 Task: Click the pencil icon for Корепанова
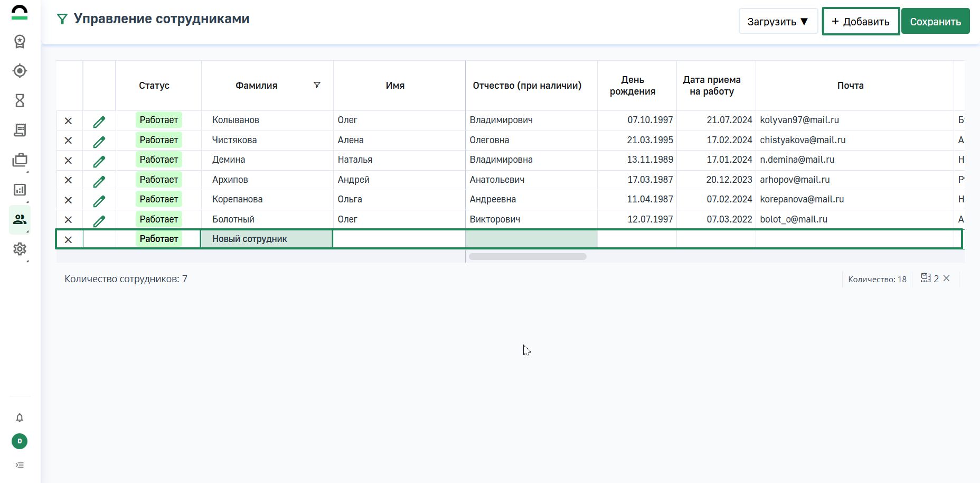click(99, 201)
